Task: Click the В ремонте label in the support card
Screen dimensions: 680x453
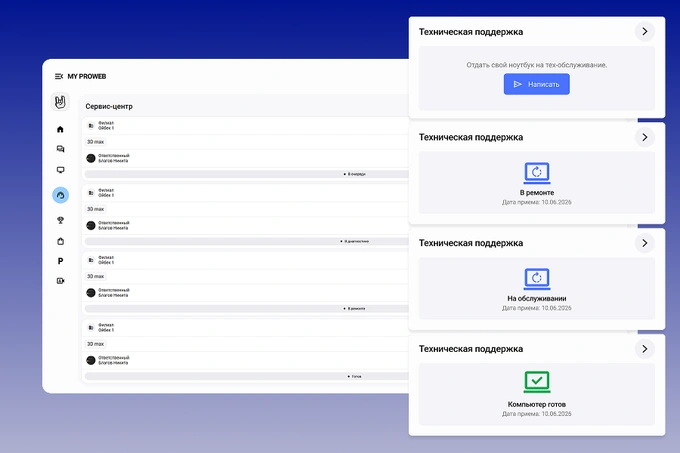Action: pos(537,192)
